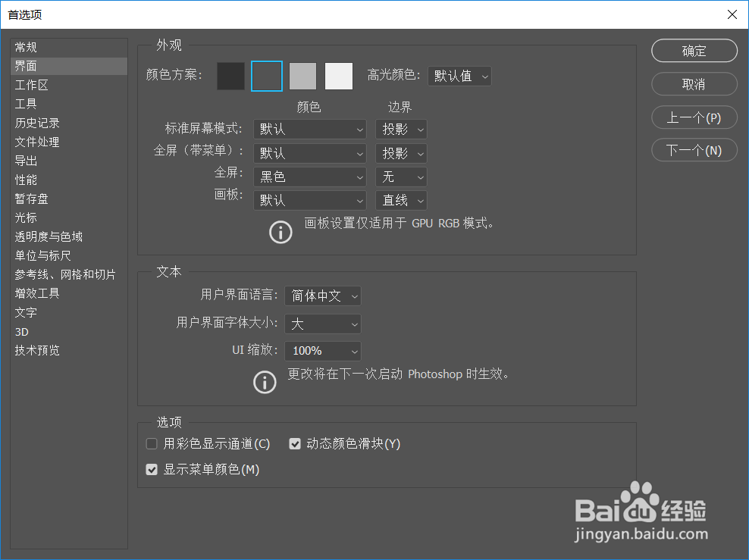Screen dimensions: 749x560
Task: Close the 首选项 dialog
Action: (732, 15)
